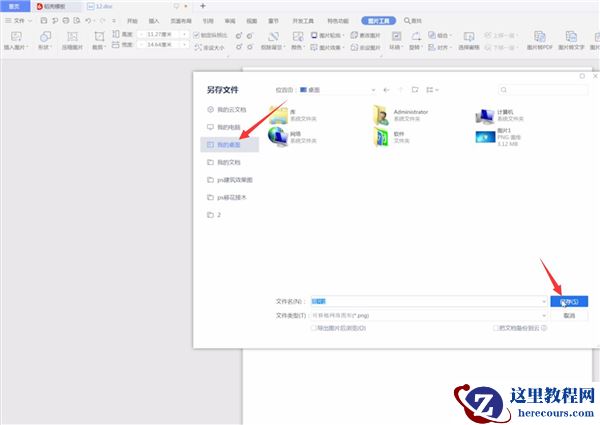The height and width of the screenshot is (425, 600).
Task: Select 我的云文档 in dialog sidebar
Action: (x=230, y=109)
